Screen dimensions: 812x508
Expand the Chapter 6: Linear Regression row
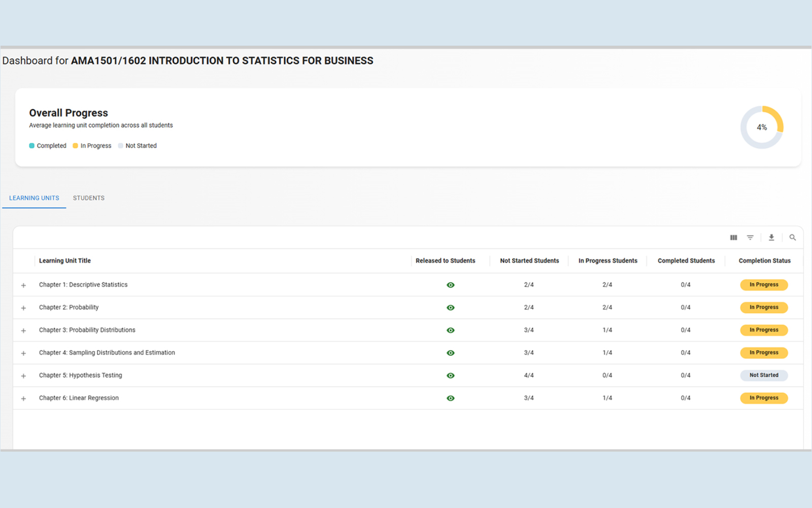tap(23, 399)
